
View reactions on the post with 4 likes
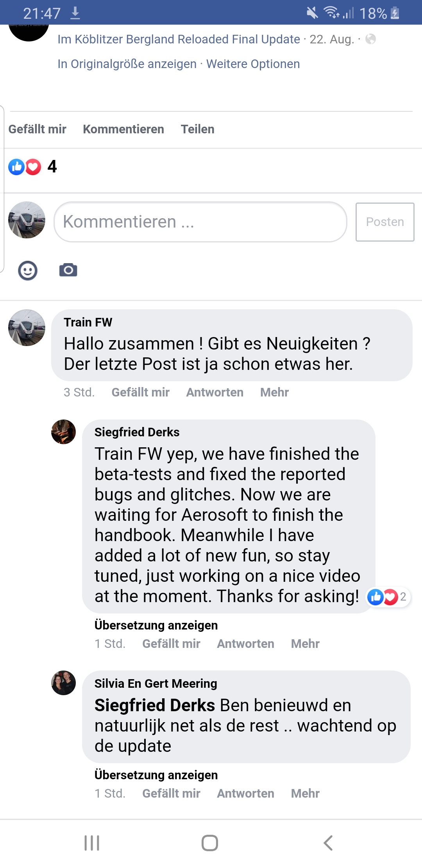coord(32,167)
